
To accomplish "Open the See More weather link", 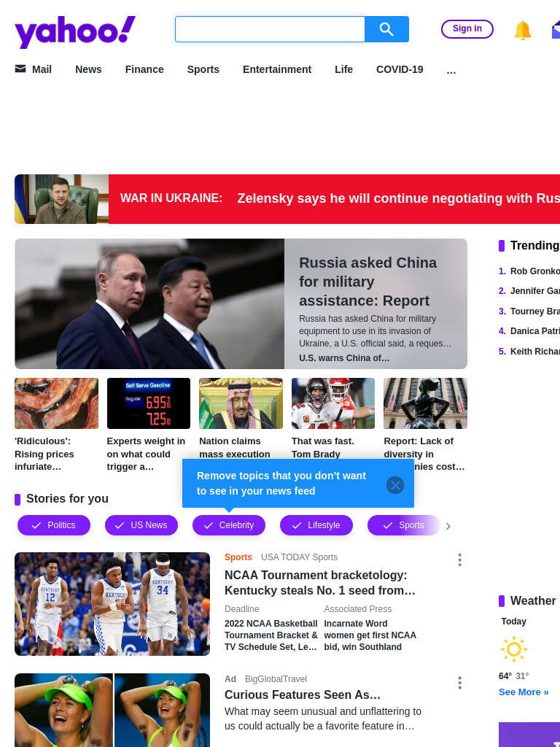I will click(x=524, y=692).
